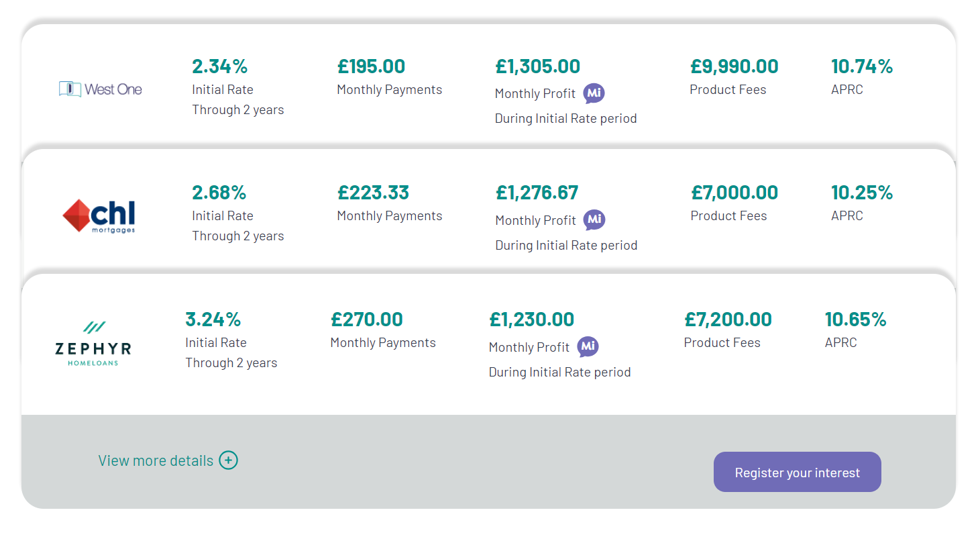Select the 3.24% initial rate value
Viewport: 980px width, 541px height.
(213, 319)
